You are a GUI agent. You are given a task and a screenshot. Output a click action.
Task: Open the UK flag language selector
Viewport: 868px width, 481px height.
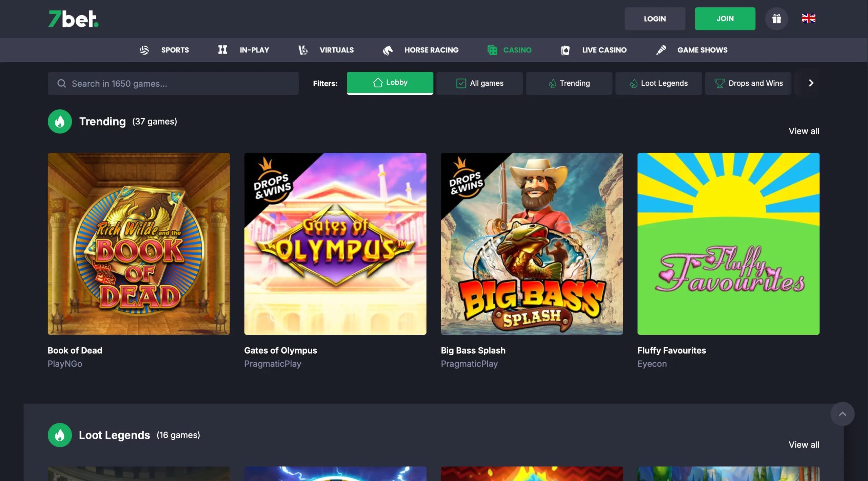[x=809, y=19]
